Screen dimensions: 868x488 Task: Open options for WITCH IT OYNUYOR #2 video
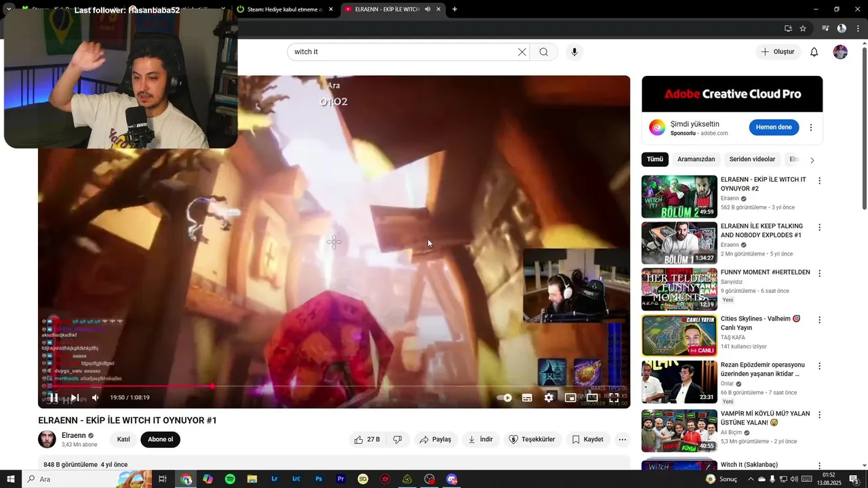[819, 181]
